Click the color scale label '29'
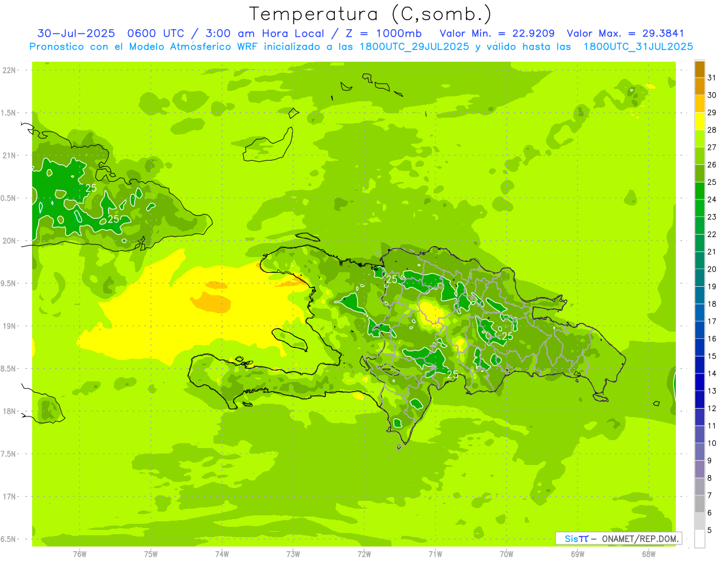728x562 pixels. (x=712, y=112)
